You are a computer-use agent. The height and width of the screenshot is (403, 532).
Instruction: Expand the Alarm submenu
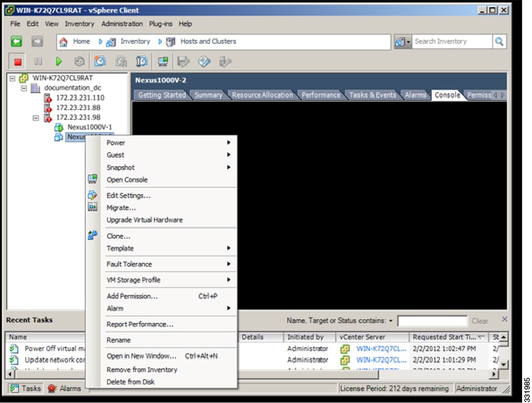click(x=229, y=308)
